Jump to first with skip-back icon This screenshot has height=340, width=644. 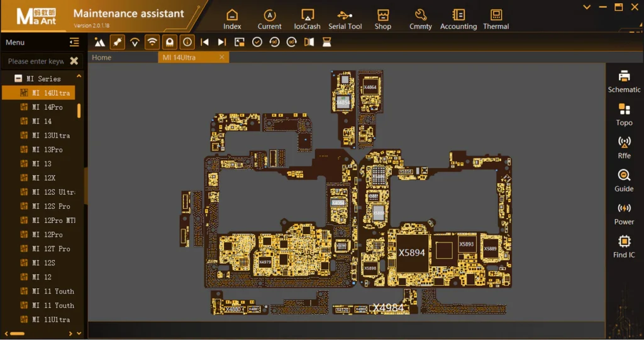(204, 42)
